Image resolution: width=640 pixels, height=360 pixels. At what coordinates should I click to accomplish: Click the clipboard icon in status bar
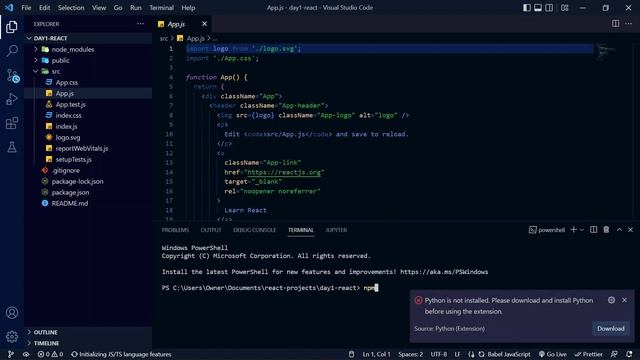(x=351, y=354)
